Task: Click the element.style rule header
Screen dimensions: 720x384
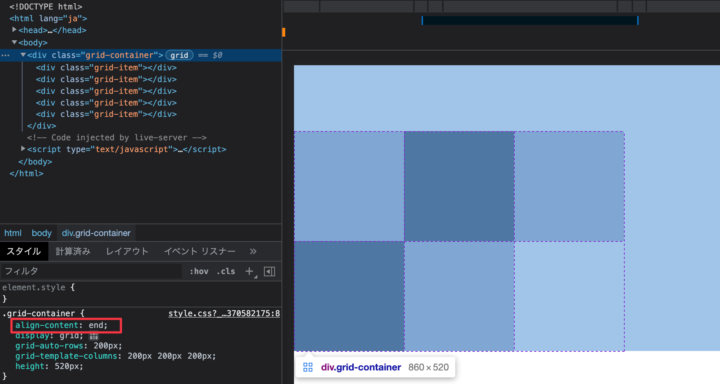Action: click(x=38, y=288)
